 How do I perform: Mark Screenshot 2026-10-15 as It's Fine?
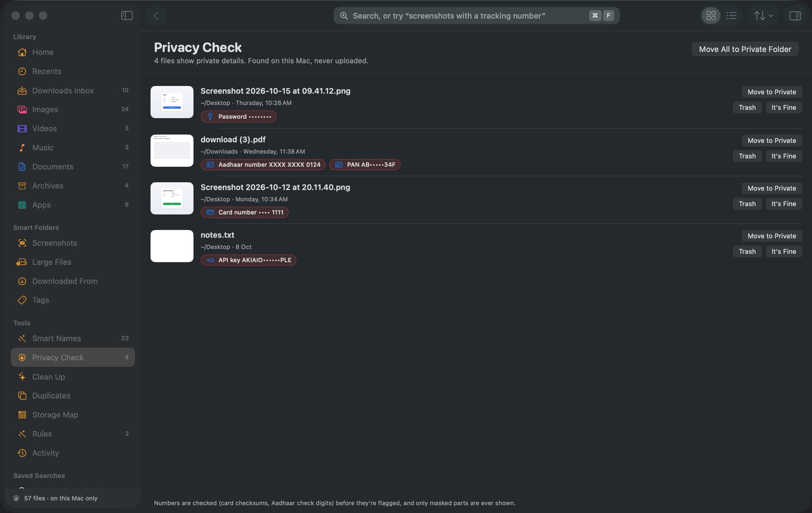(784, 107)
